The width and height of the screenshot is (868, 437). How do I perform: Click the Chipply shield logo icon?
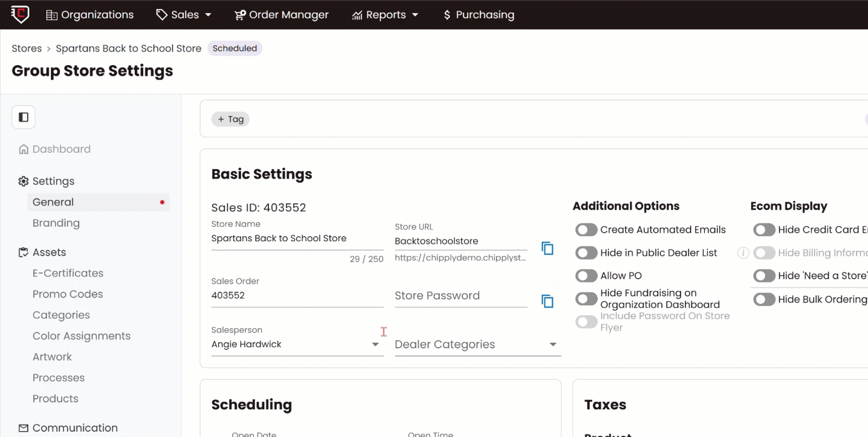pos(20,14)
